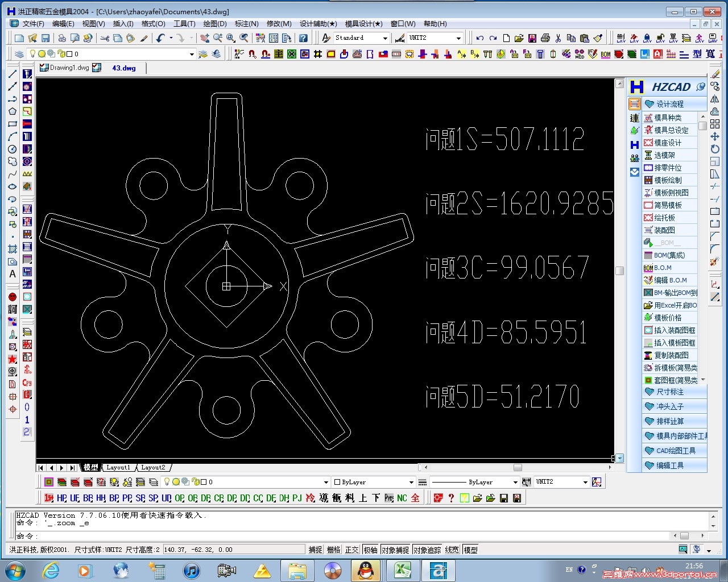Toggle 对象追踪 object tracking in status bar
Viewport: 728px width, 582px height.
click(x=427, y=550)
